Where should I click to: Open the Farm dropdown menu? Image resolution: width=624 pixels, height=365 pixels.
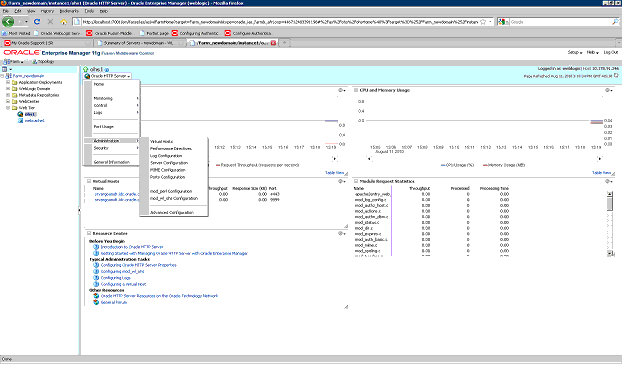[x=13, y=62]
